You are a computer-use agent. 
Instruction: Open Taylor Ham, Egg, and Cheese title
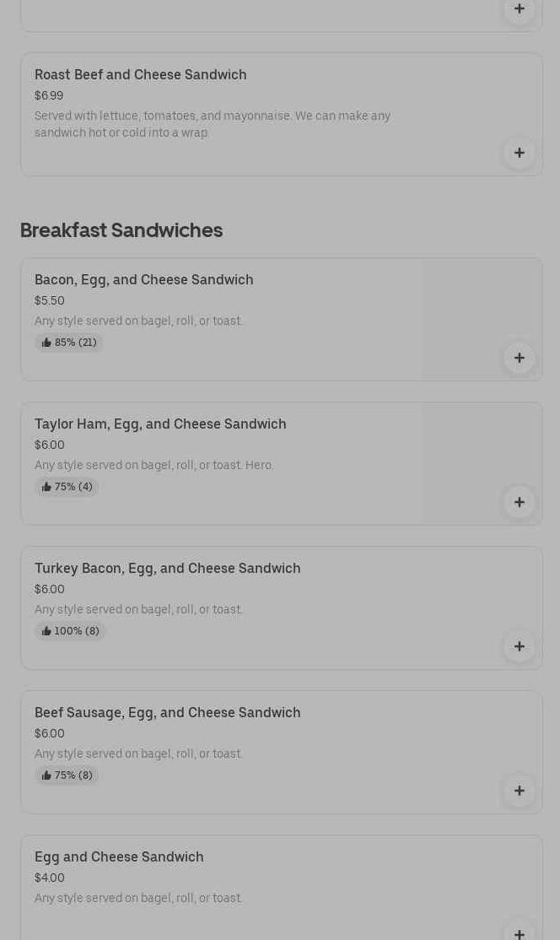click(x=160, y=424)
